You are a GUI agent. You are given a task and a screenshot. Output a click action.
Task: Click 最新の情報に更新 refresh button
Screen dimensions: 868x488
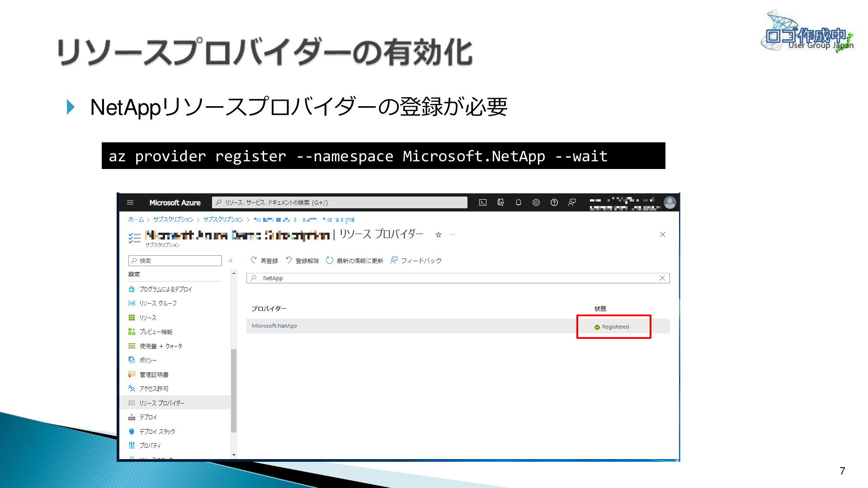click(x=354, y=261)
